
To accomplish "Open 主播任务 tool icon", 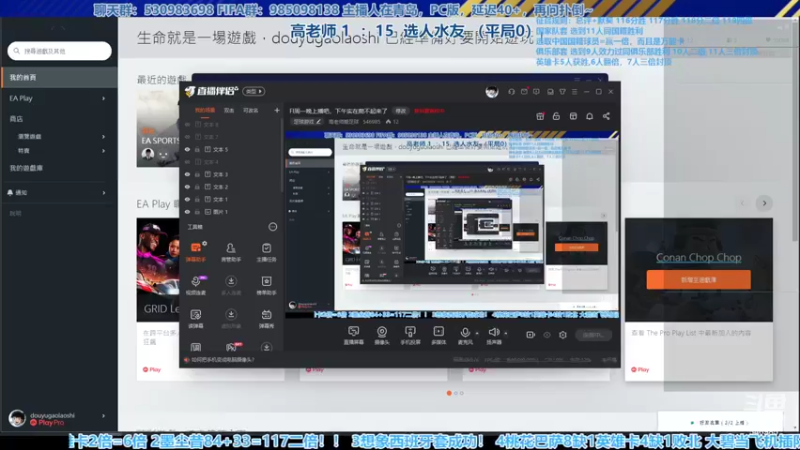I will tap(266, 252).
